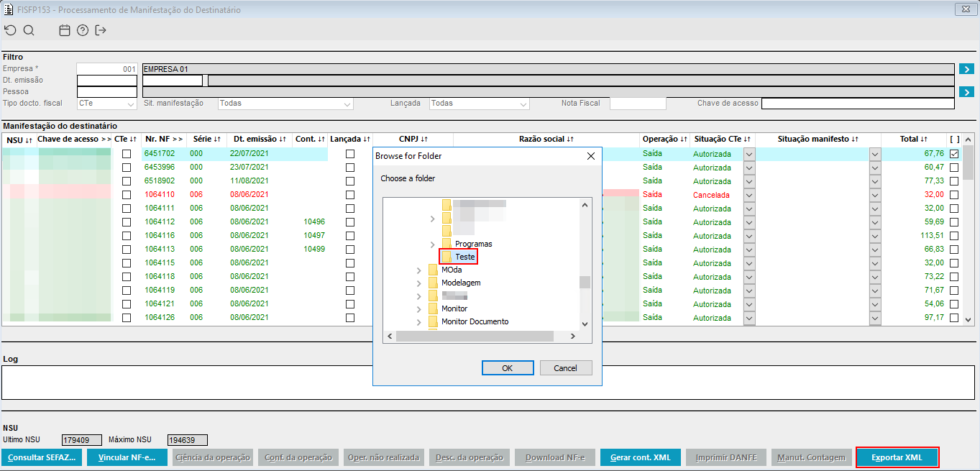980x471 pixels.
Task: Select the Monitor Documento folder
Action: (x=475, y=321)
